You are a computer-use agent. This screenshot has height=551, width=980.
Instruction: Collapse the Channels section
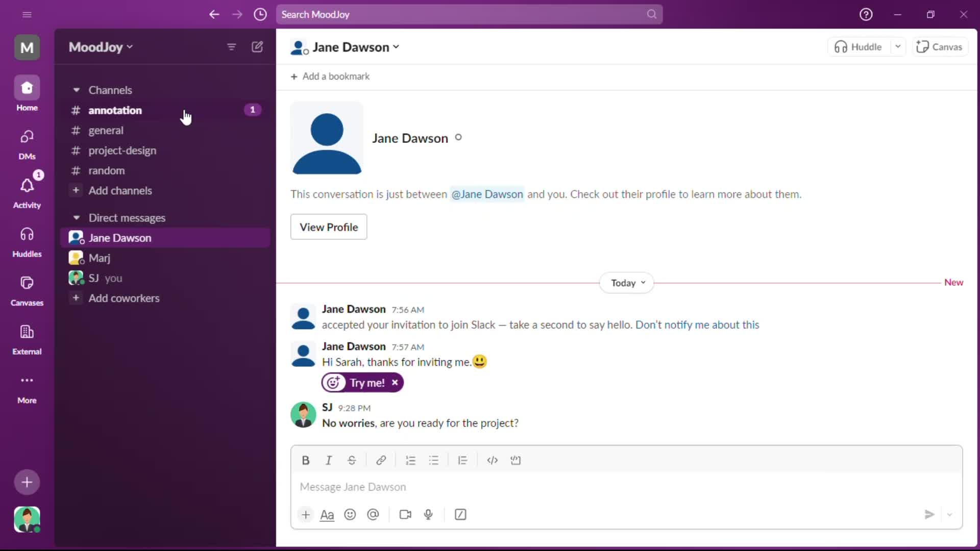point(77,90)
